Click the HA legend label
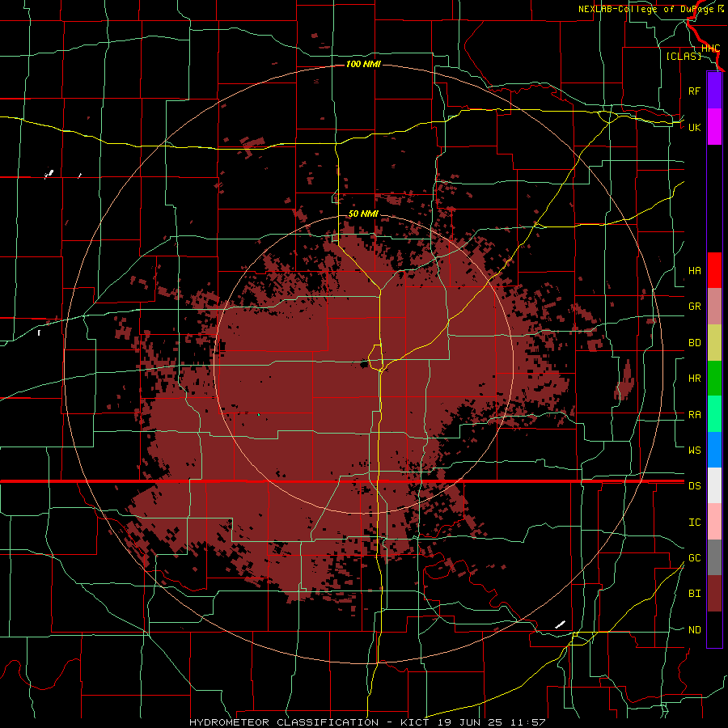This screenshot has height=728, width=728. [694, 271]
